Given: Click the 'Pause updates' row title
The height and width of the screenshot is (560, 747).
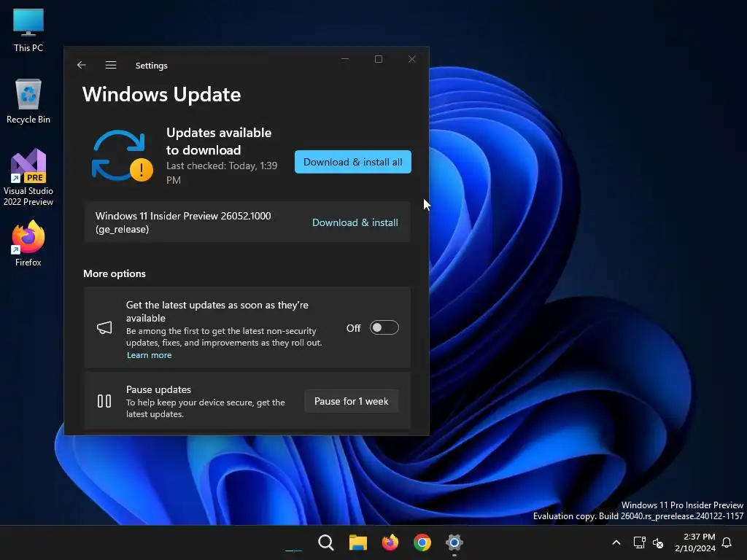Looking at the screenshot, I should [158, 389].
